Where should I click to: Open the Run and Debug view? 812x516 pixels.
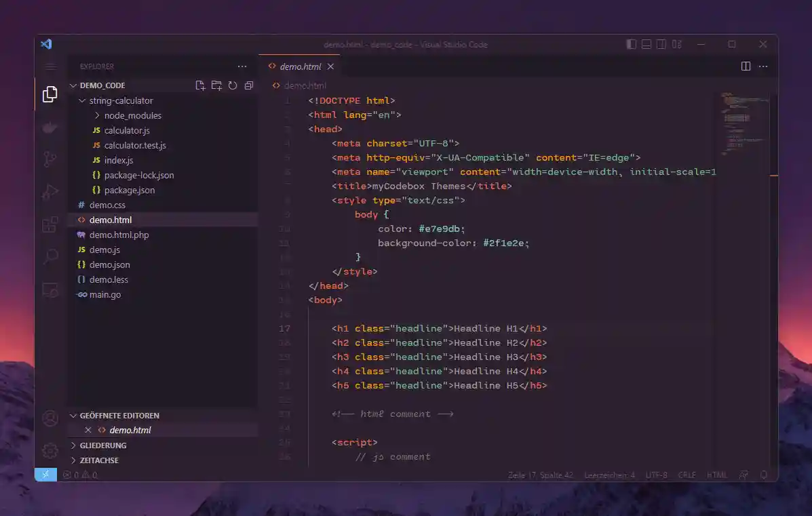click(50, 192)
